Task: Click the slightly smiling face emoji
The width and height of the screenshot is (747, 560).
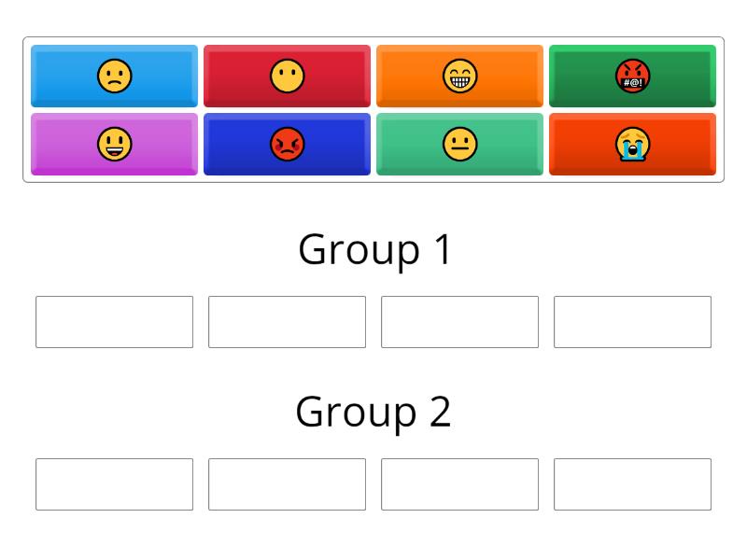Action: pyautogui.click(x=287, y=77)
